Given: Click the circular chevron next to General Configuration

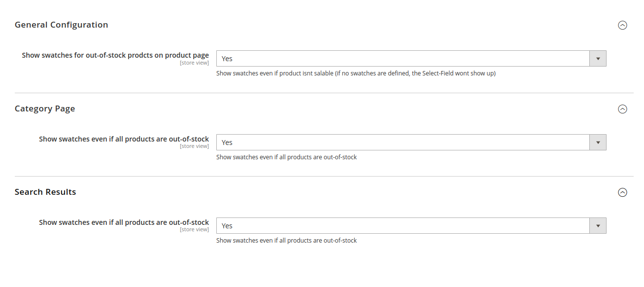Looking at the screenshot, I should click(x=622, y=25).
